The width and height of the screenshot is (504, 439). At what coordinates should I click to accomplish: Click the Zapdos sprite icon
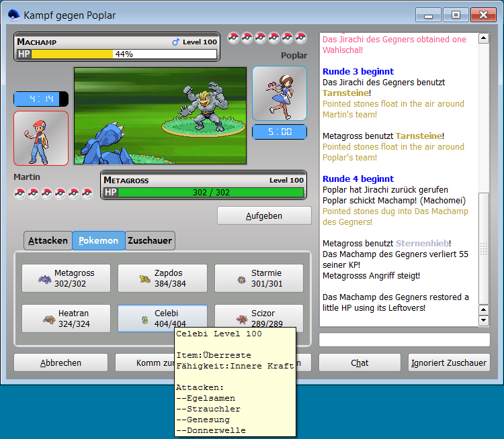[x=144, y=279]
